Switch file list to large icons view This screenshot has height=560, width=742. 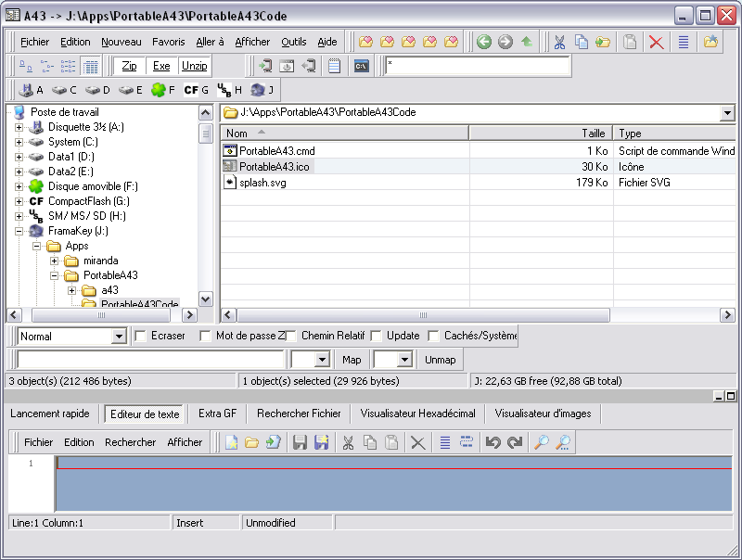(x=26, y=66)
